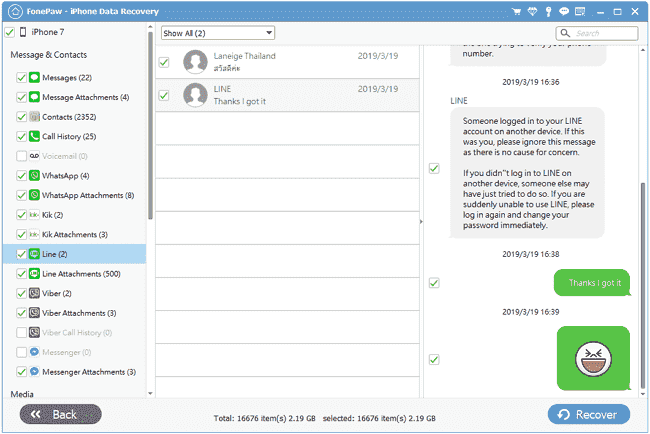The height and width of the screenshot is (434, 650).
Task: Click the Contacts icon
Action: point(34,117)
